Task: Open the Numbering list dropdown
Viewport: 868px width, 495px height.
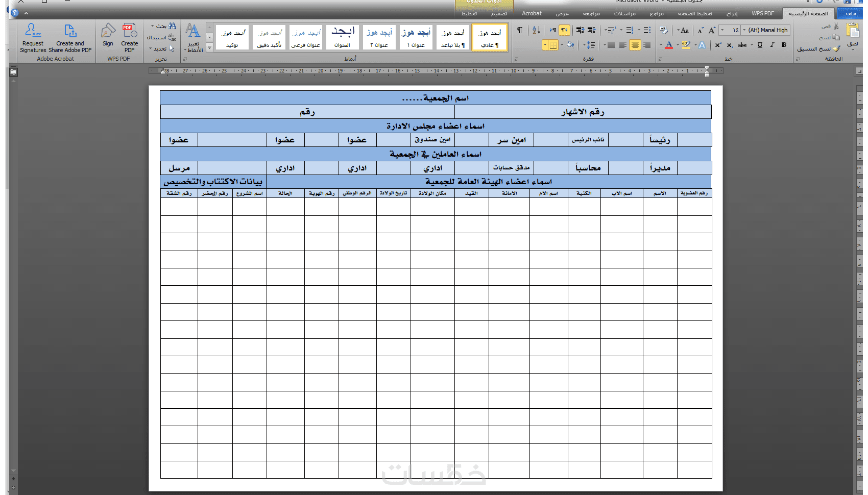Action: [621, 30]
